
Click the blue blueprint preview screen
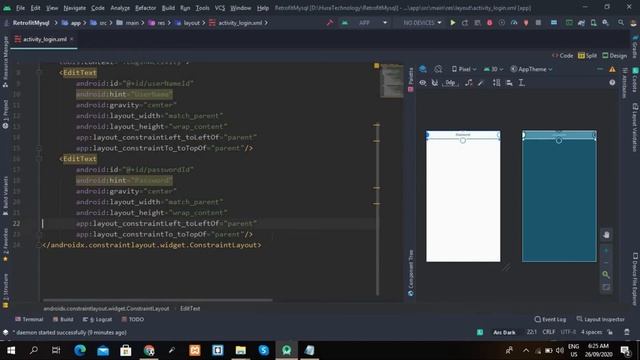point(559,196)
